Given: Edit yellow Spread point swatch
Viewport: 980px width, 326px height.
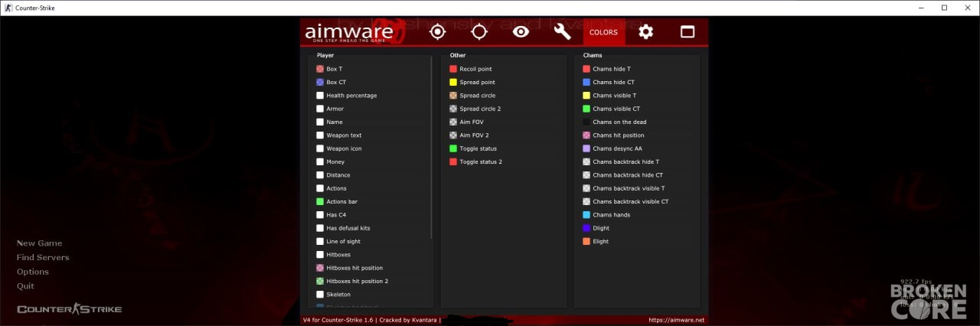Looking at the screenshot, I should click(453, 82).
